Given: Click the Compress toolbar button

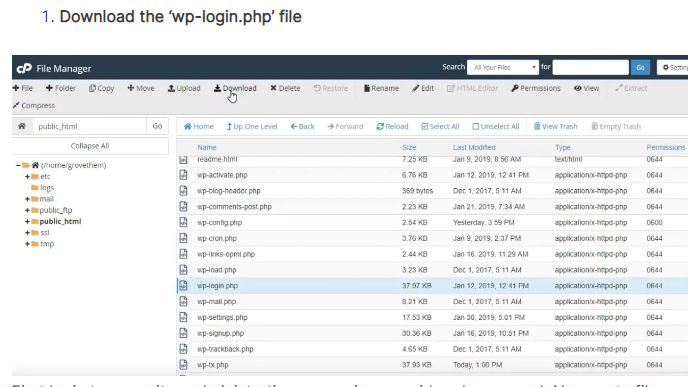Looking at the screenshot, I should (x=34, y=105).
